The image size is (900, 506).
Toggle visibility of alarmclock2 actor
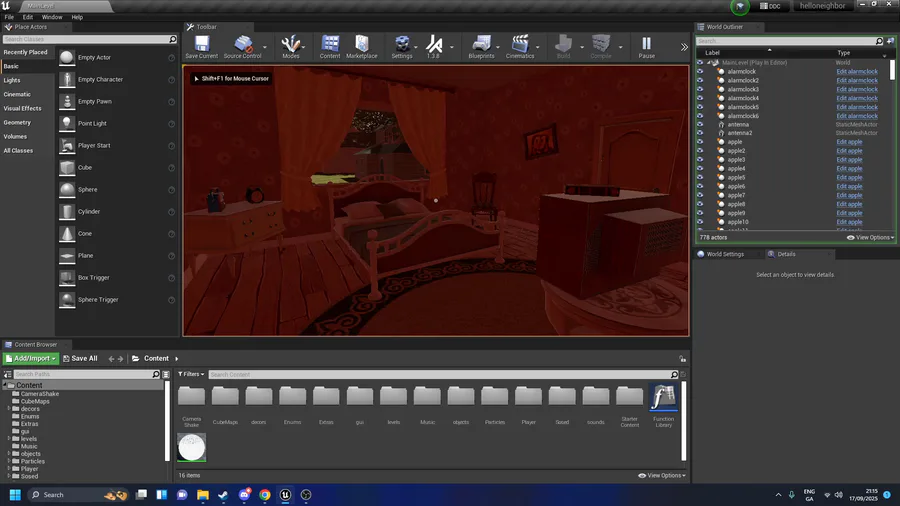(x=700, y=80)
